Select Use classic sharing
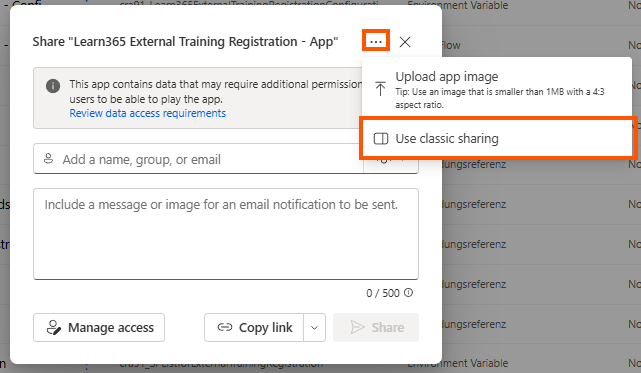 click(498, 139)
